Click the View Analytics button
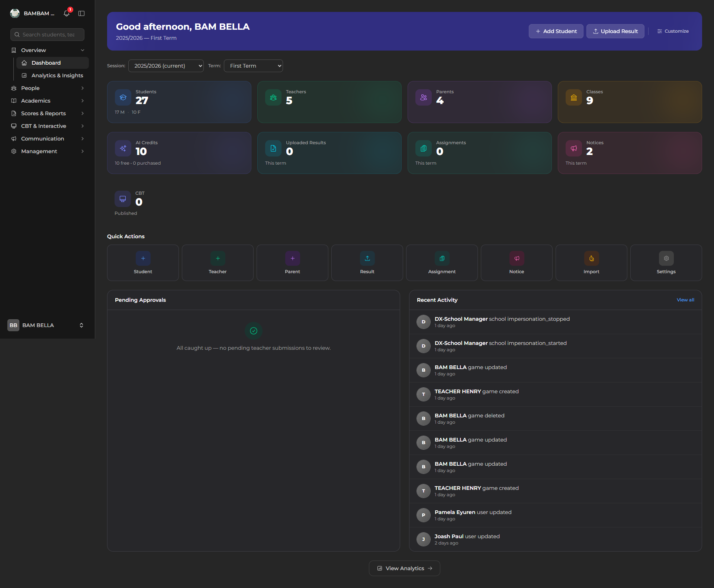Image resolution: width=714 pixels, height=588 pixels. pos(405,568)
